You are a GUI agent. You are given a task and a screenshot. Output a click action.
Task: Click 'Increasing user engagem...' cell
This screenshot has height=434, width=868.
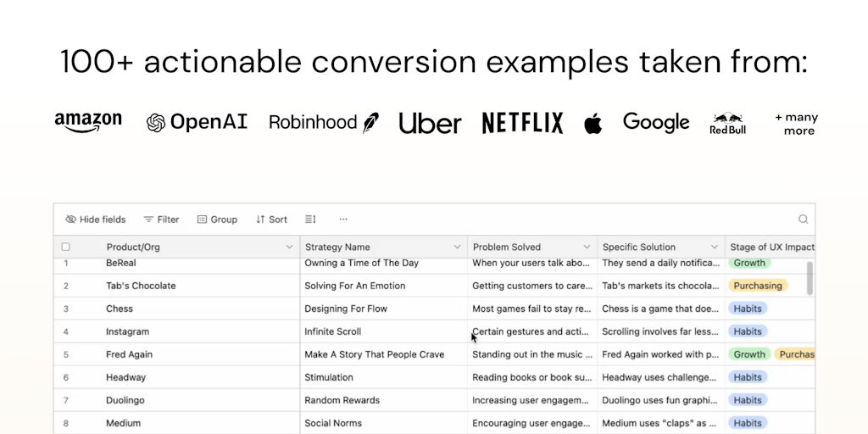(x=532, y=400)
